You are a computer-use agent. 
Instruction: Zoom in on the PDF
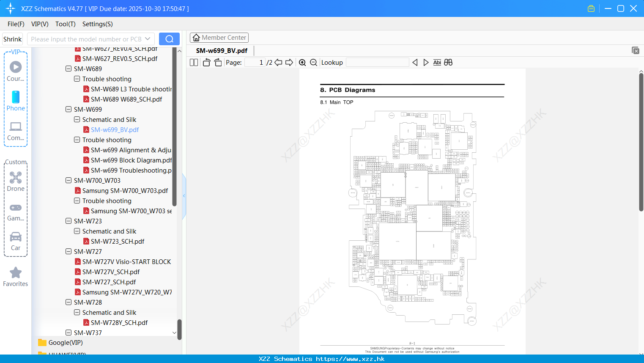point(302,62)
